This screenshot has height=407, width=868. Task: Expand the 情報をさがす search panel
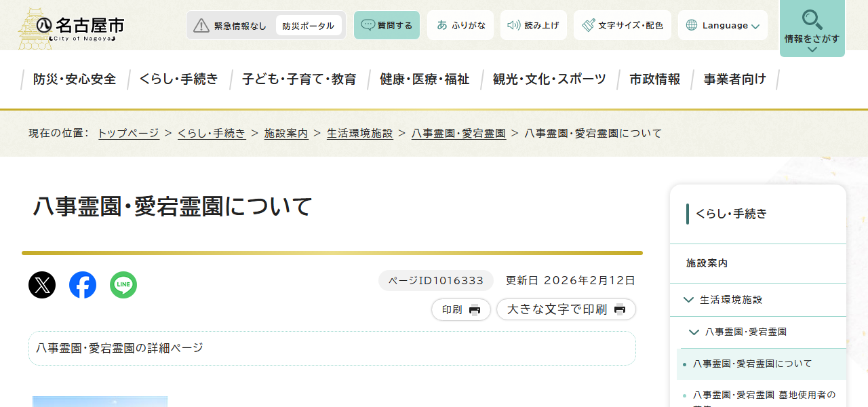812,28
